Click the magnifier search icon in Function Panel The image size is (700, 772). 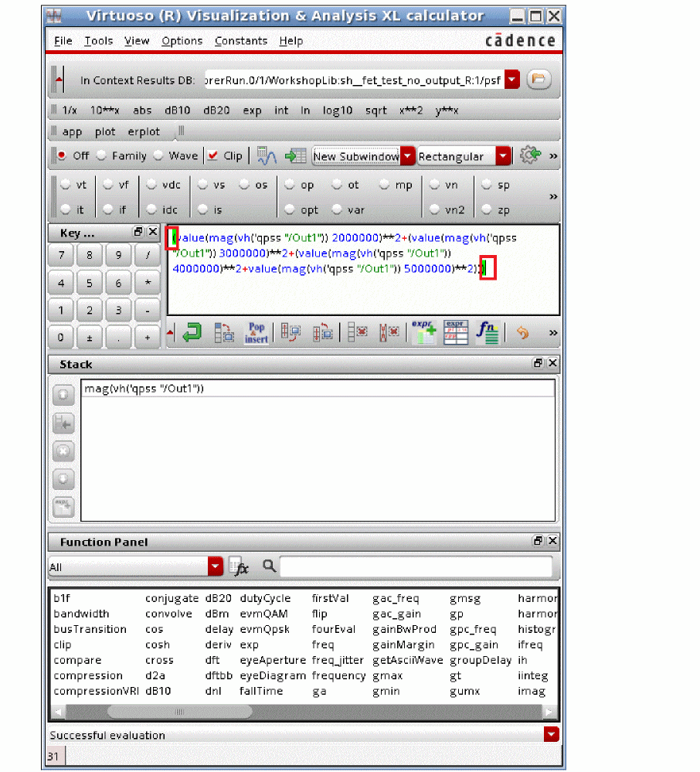(269, 566)
